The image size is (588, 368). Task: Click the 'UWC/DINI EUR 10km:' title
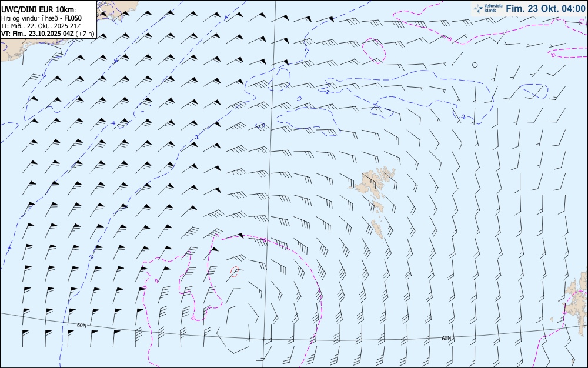pyautogui.click(x=39, y=9)
